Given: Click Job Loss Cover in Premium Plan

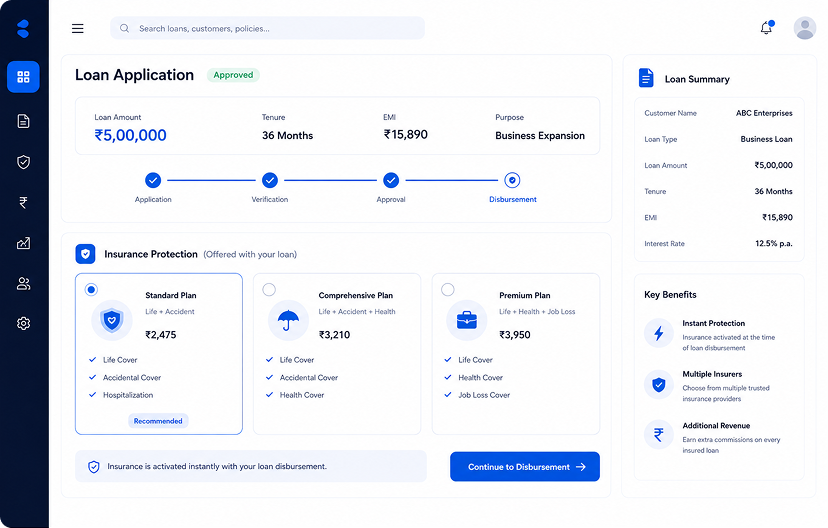Looking at the screenshot, I should [x=484, y=395].
